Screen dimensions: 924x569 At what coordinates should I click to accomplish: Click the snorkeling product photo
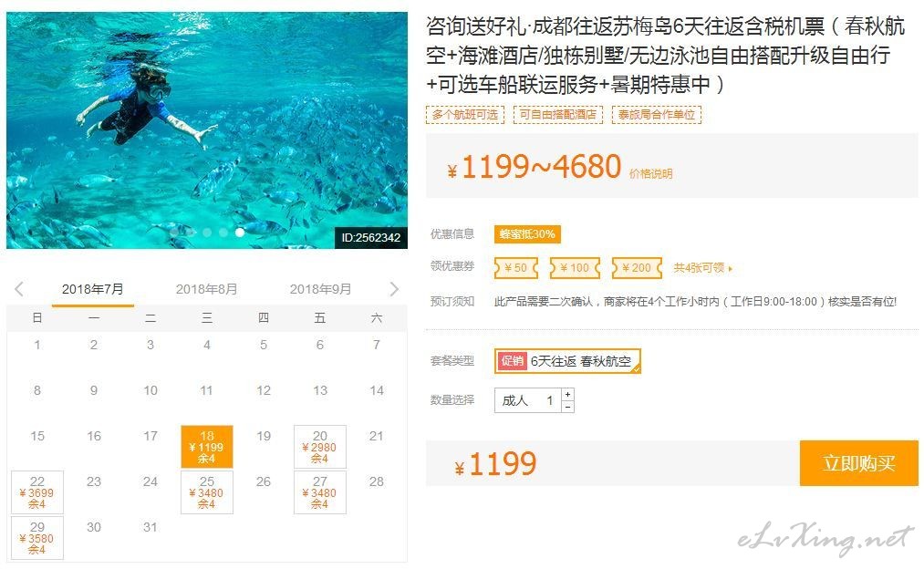207,130
